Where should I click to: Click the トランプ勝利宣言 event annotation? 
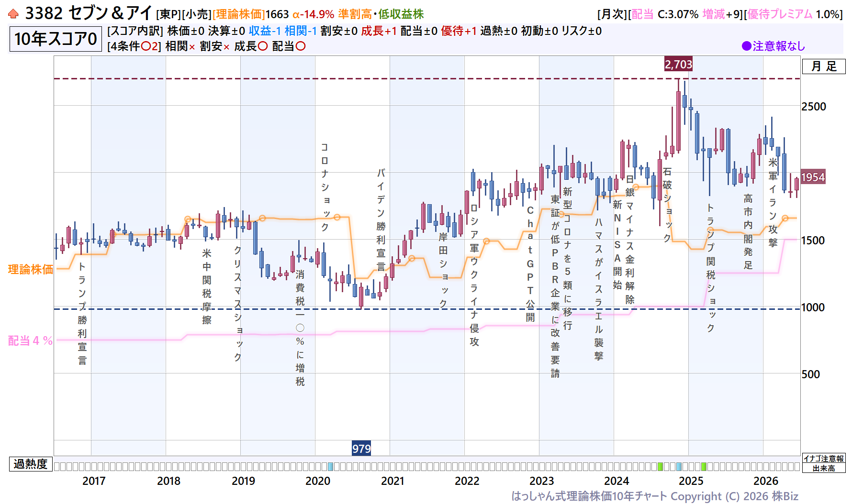point(82,314)
